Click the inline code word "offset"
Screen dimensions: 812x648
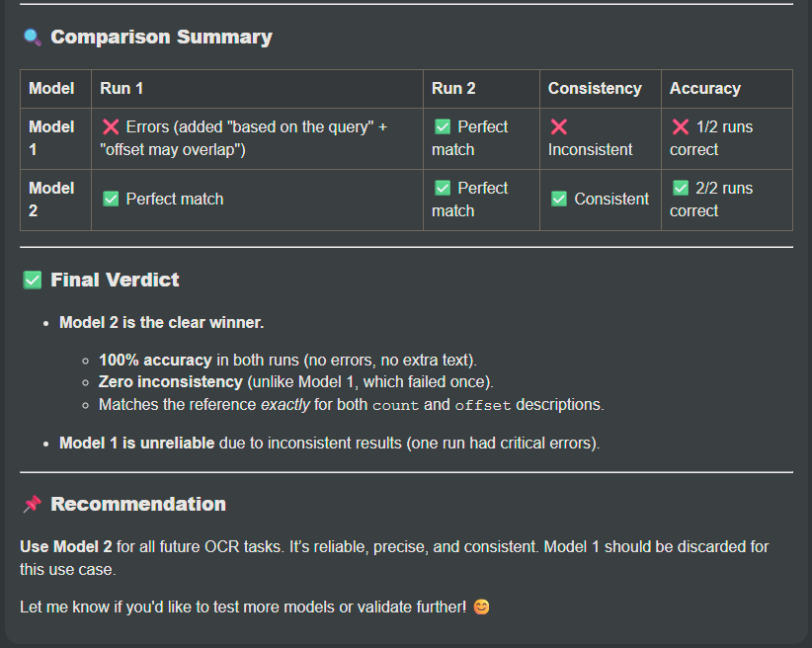pyautogui.click(x=485, y=405)
